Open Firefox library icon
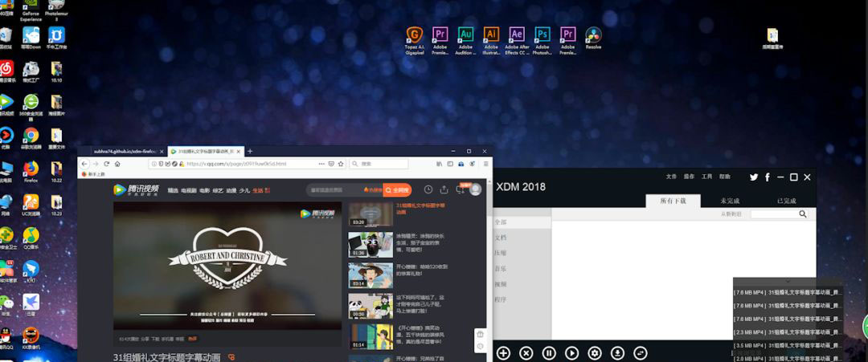Screen dimensions: 868x362 (x=440, y=164)
